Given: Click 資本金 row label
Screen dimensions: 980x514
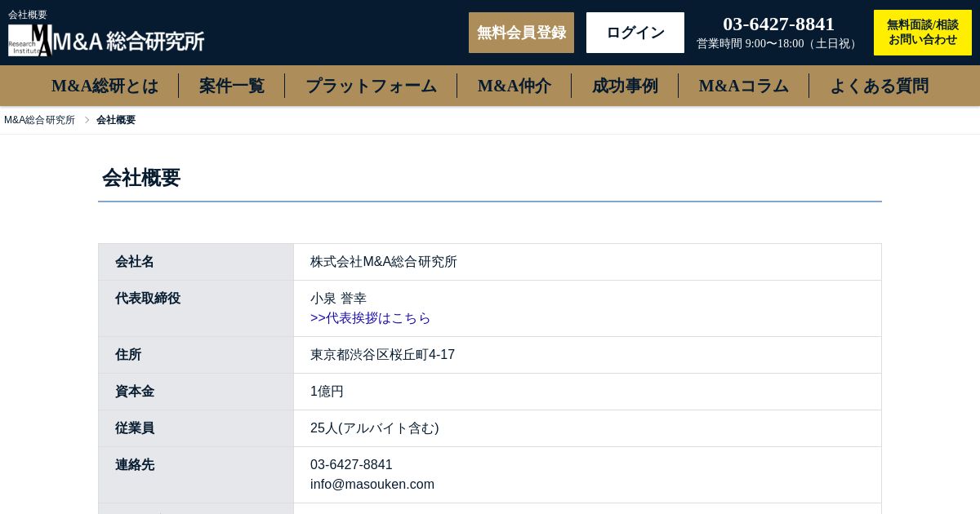Looking at the screenshot, I should 135,392.
